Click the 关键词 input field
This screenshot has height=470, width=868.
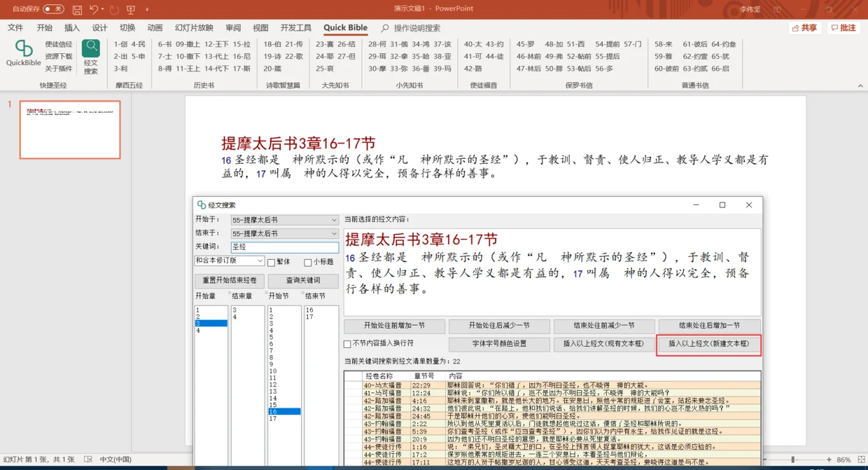tap(285, 247)
